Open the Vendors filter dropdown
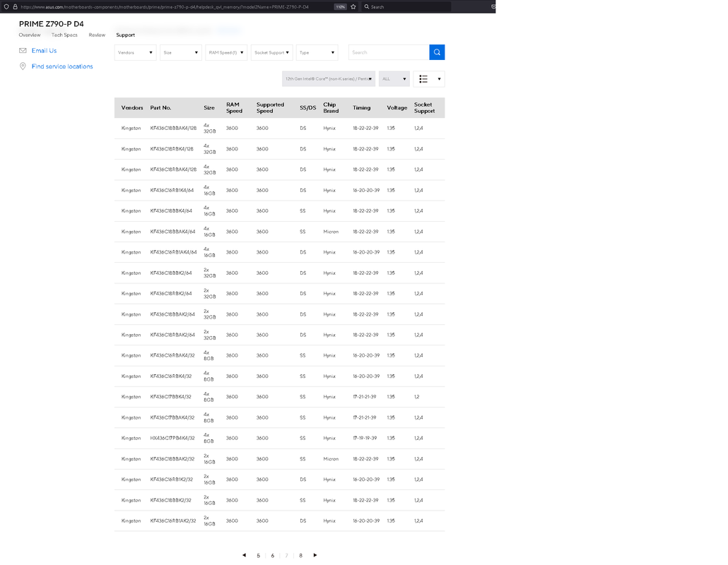The image size is (728, 565). click(135, 52)
